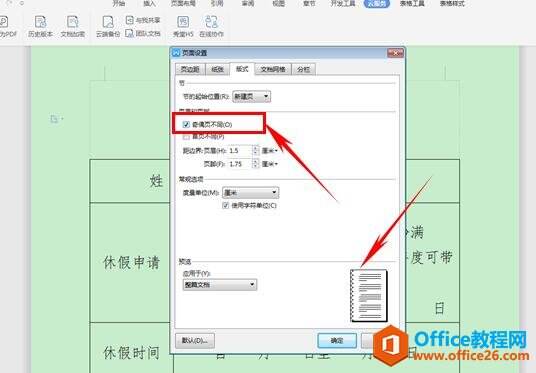Open the 表格工具 ribbon tab

coord(412,3)
